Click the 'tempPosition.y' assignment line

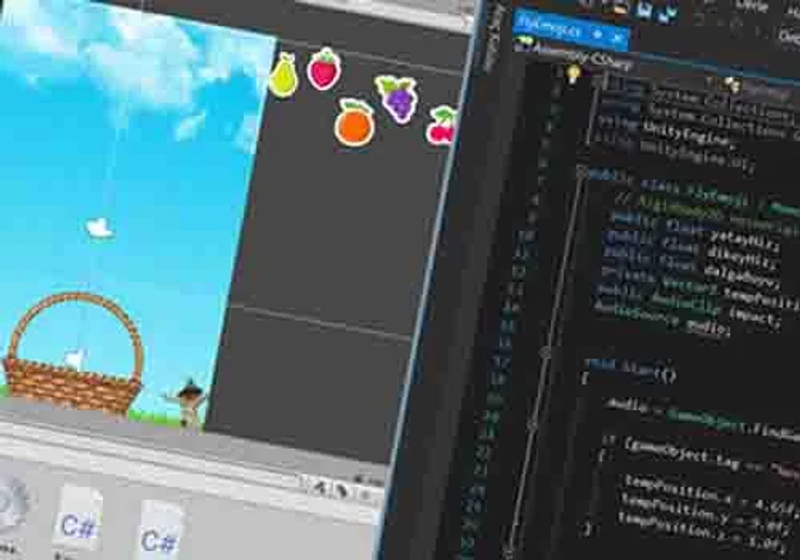coord(705,515)
